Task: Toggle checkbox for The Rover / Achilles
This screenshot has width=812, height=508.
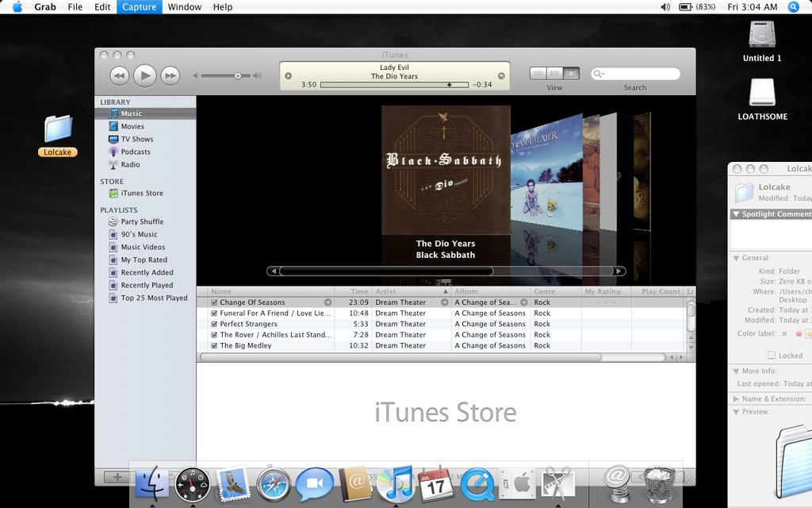Action: click(214, 335)
